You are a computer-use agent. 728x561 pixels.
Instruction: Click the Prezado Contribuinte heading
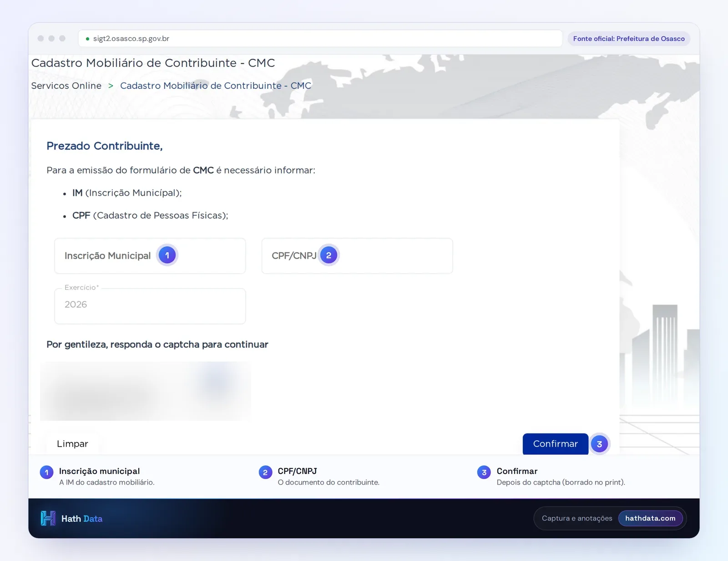tap(105, 146)
